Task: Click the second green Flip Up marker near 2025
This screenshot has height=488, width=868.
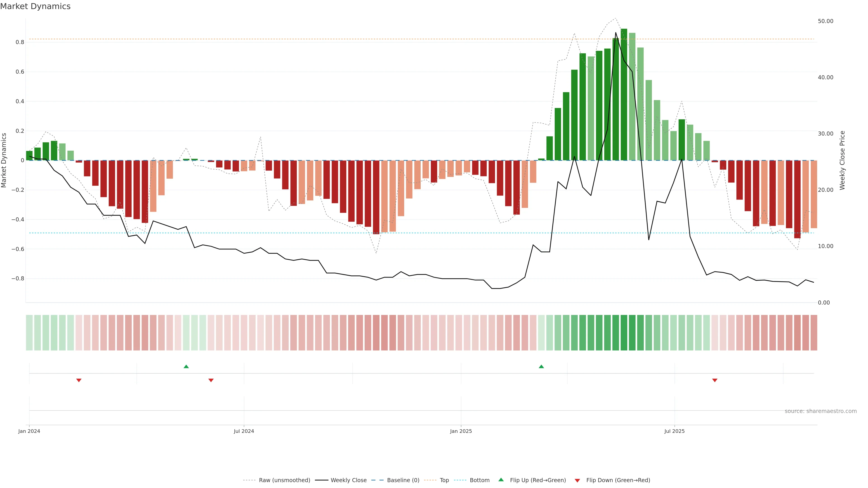Action: [x=541, y=366]
